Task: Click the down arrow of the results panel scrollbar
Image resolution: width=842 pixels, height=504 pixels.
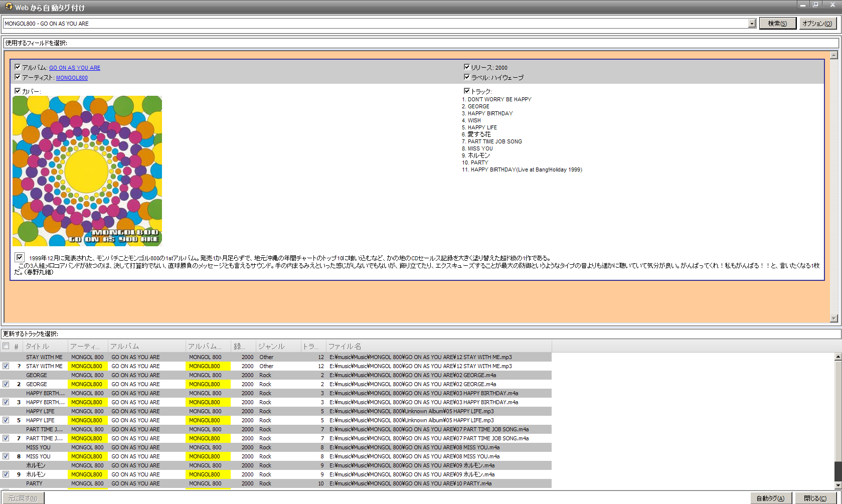Action: [834, 318]
